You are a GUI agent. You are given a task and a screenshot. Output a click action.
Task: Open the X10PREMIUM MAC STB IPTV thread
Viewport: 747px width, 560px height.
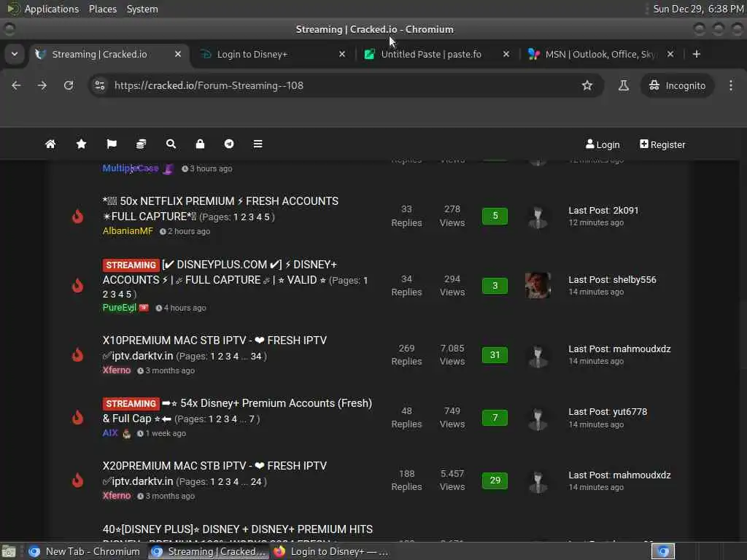[214, 348]
